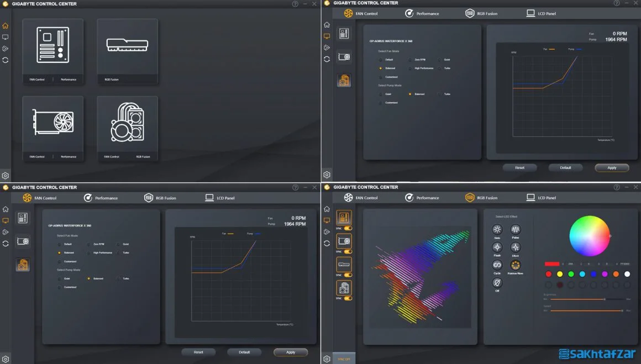Click RGB Fusion link under the liquid cooler tile
This screenshot has height=364, width=641.
click(x=143, y=157)
